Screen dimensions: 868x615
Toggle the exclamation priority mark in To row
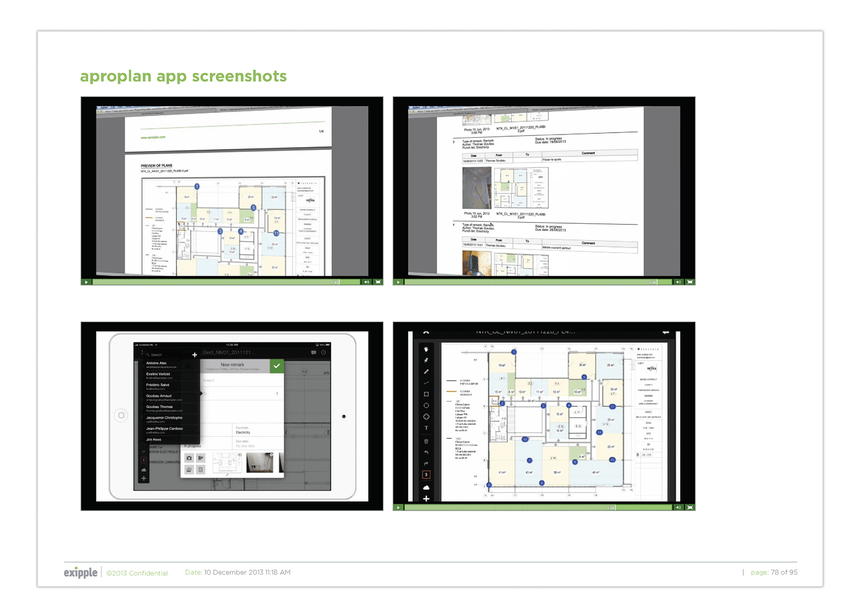(x=277, y=394)
